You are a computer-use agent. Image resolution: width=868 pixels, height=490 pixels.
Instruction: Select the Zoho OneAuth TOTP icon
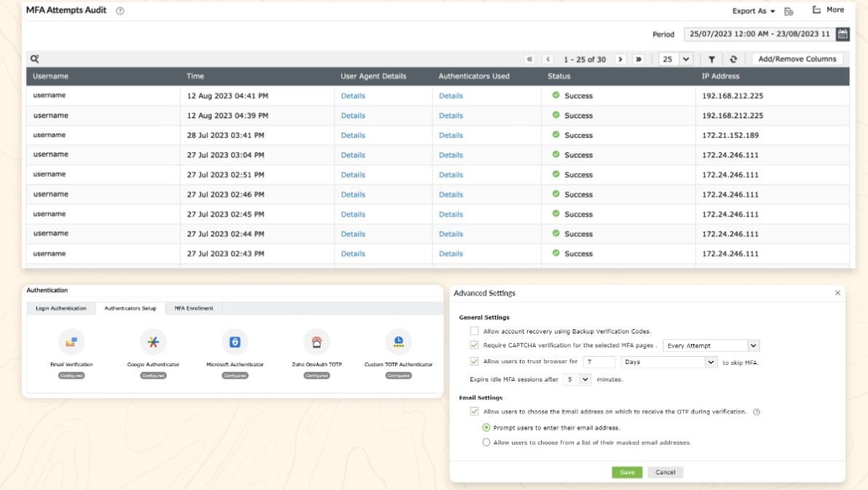(x=317, y=342)
